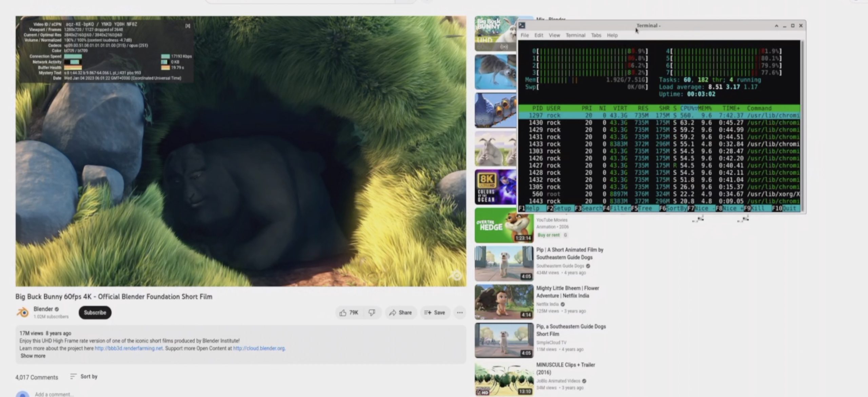Screen dimensions: 868x397
Task: Click the Add a comment field
Action: click(54, 394)
